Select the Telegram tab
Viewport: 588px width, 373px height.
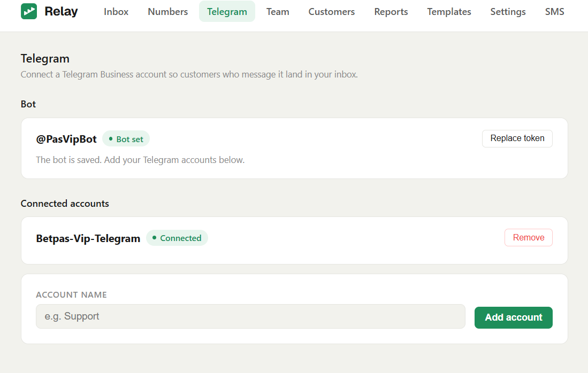[227, 12]
